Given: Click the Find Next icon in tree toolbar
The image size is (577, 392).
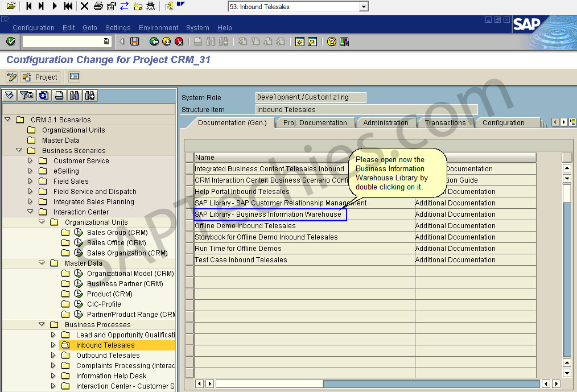Looking at the screenshot, I should [x=90, y=96].
